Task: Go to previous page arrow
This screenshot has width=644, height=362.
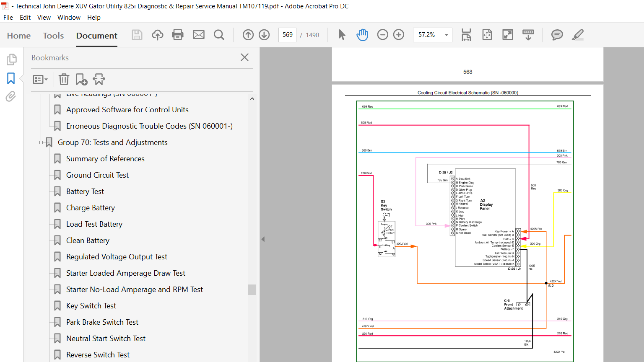Action: pyautogui.click(x=248, y=35)
